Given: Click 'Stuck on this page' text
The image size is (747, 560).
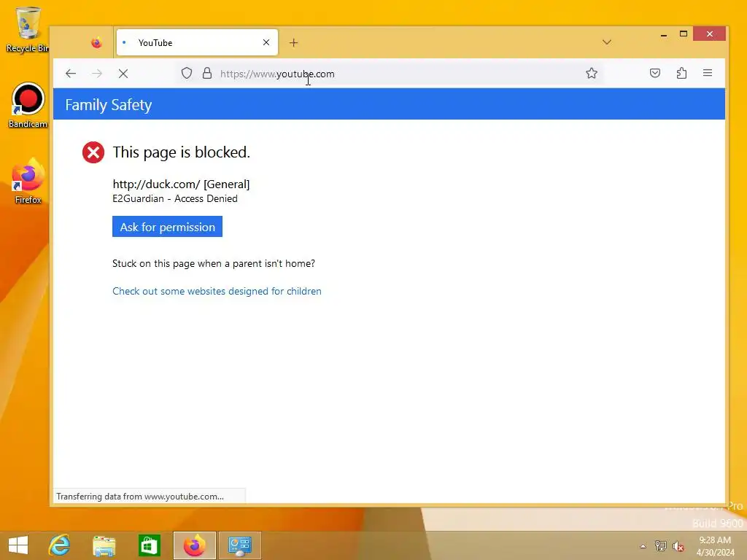Looking at the screenshot, I should 214,263.
